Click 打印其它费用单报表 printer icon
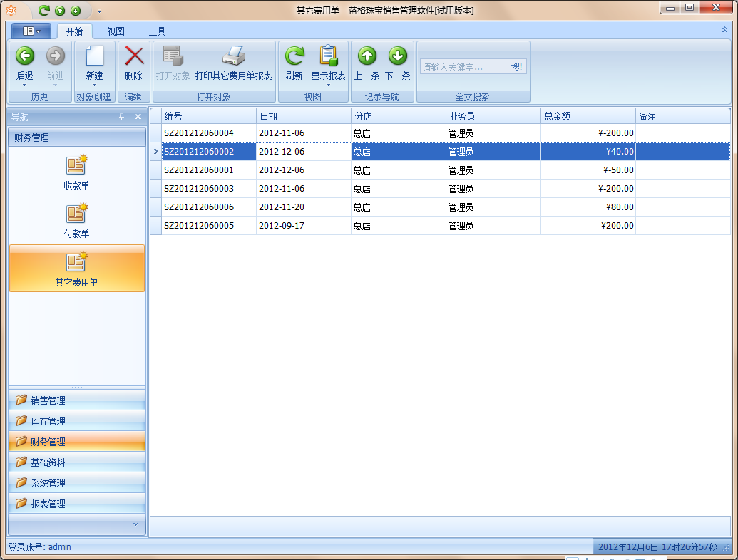The height and width of the screenshot is (560, 738). point(234,56)
